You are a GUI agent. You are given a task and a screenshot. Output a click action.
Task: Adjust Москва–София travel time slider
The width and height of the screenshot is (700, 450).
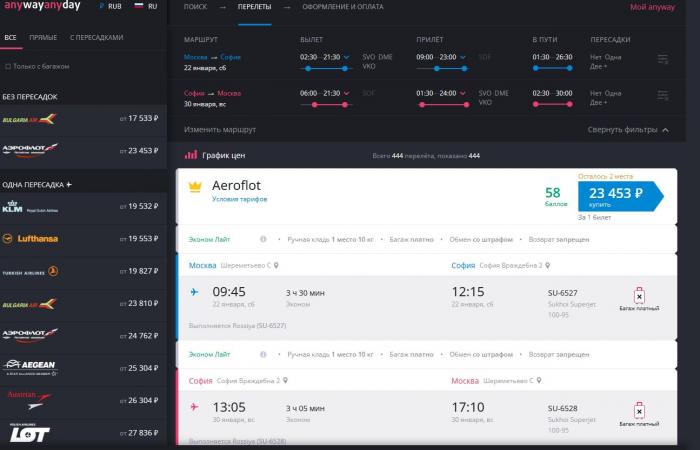coord(553,68)
